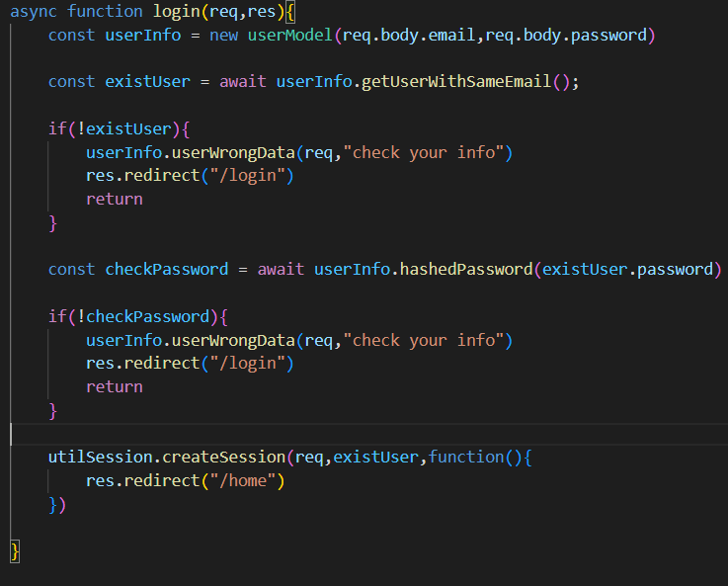This screenshot has width=728, height=586.
Task: Click the 'userInfo' constant declaration
Action: 143,36
